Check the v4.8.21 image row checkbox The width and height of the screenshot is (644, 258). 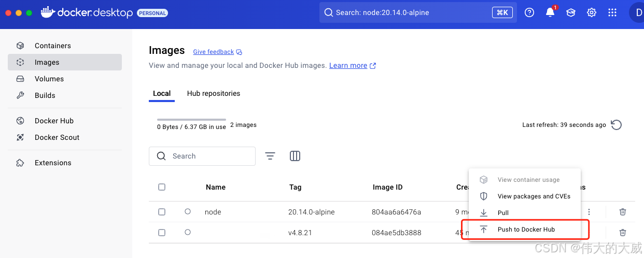tap(162, 233)
